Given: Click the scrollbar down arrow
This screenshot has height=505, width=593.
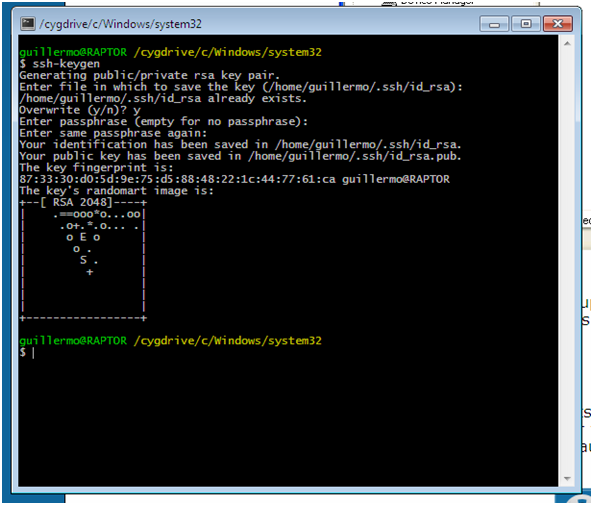Looking at the screenshot, I should (567, 479).
